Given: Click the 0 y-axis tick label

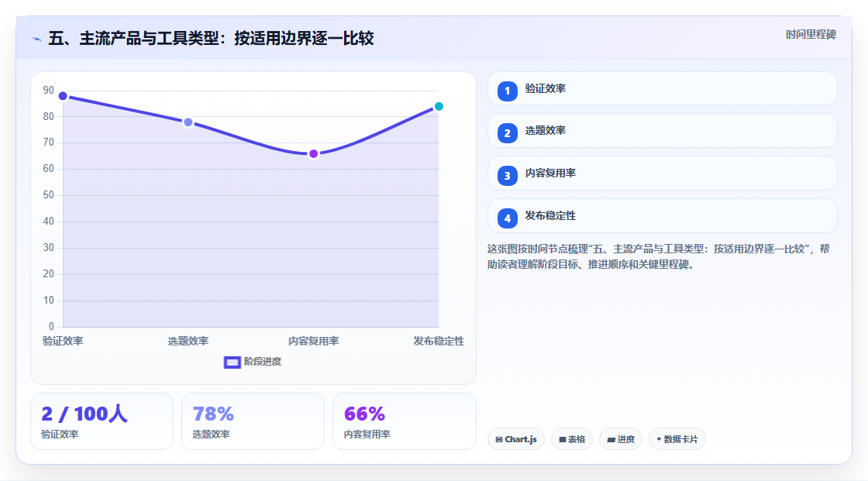Looking at the screenshot, I should pos(51,327).
